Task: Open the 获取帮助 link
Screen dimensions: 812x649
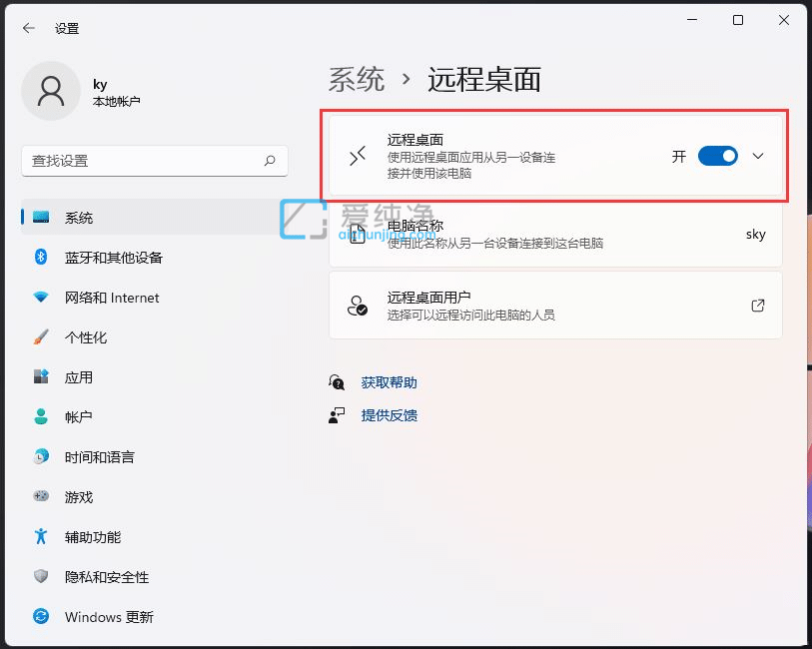Action: (x=389, y=382)
